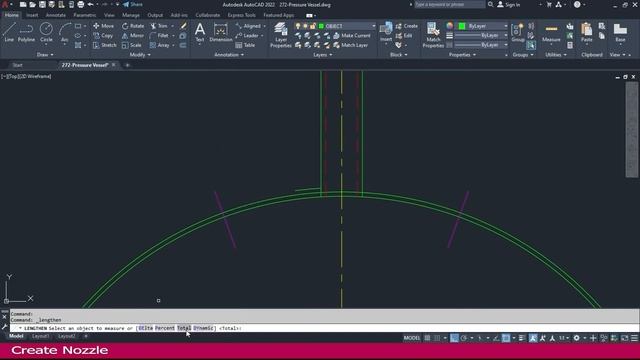
Task: Click the Mirror tool
Action: [133, 36]
